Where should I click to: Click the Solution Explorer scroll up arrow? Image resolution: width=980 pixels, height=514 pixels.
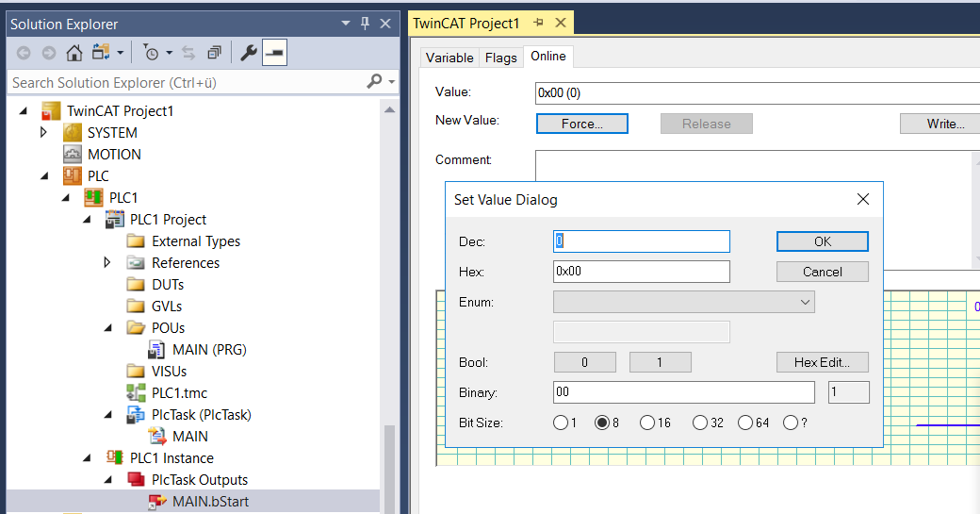tap(389, 110)
